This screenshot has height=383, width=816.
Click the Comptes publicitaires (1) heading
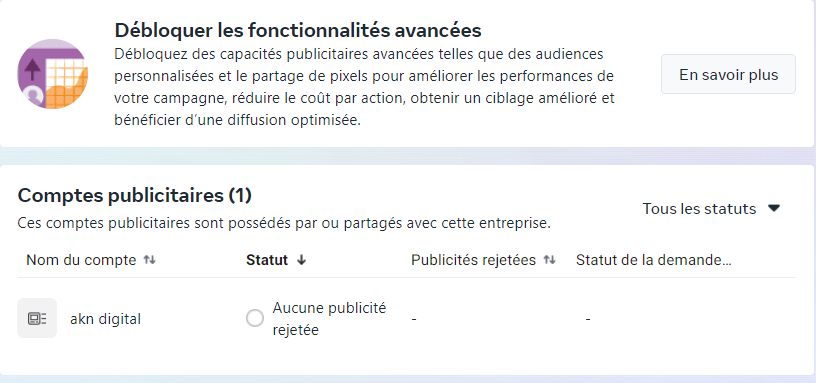[x=135, y=195]
